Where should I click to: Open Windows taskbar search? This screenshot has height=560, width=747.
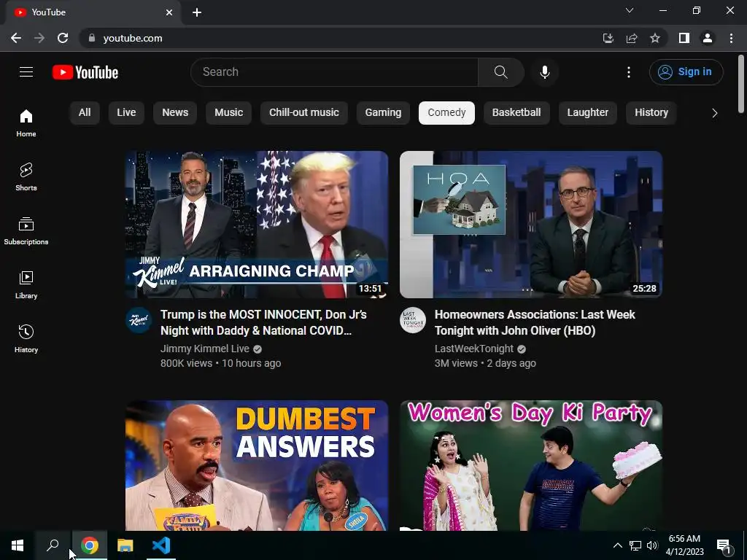coord(53,545)
